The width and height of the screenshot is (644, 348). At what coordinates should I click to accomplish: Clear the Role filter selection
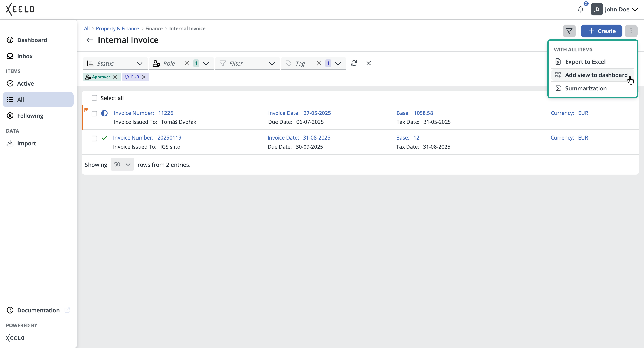click(186, 64)
